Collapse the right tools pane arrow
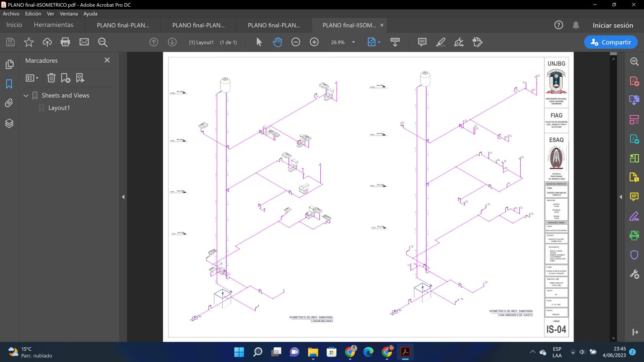644x362 pixels. click(x=621, y=197)
